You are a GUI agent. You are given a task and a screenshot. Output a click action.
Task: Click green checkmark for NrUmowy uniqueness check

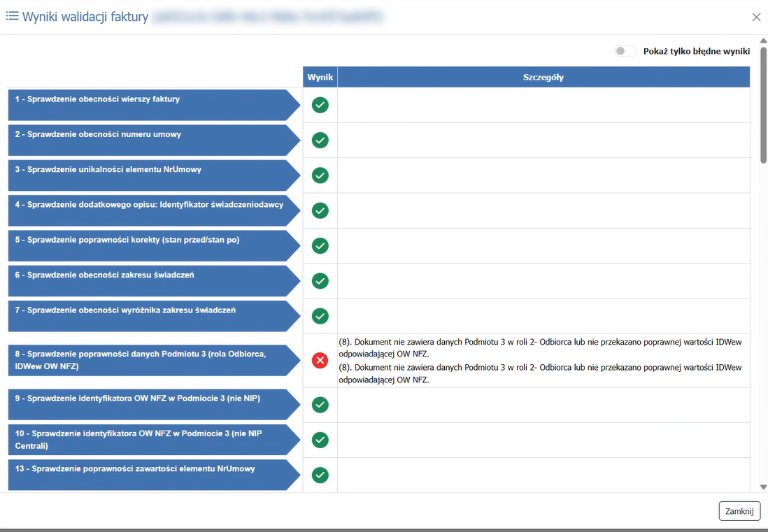pyautogui.click(x=320, y=175)
